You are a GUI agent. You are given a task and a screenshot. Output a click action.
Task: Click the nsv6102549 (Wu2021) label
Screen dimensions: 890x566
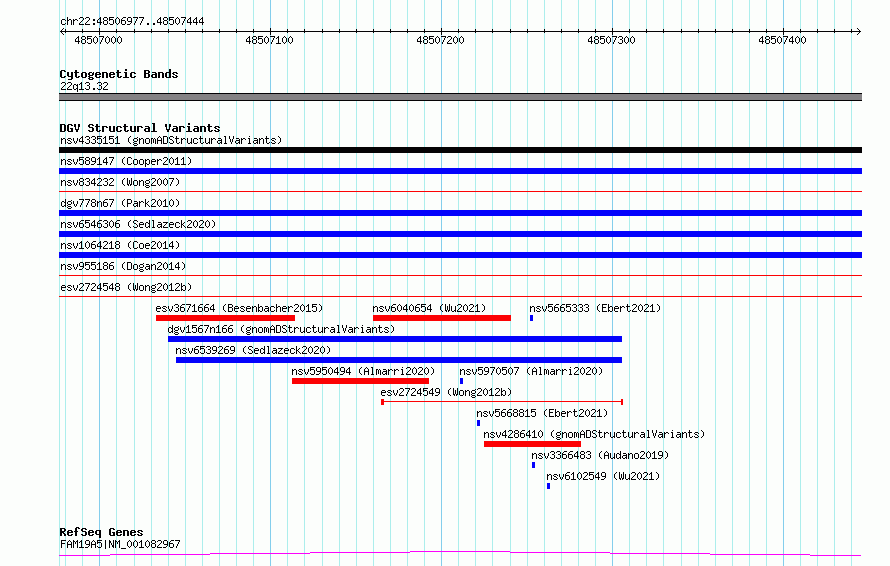(x=603, y=476)
